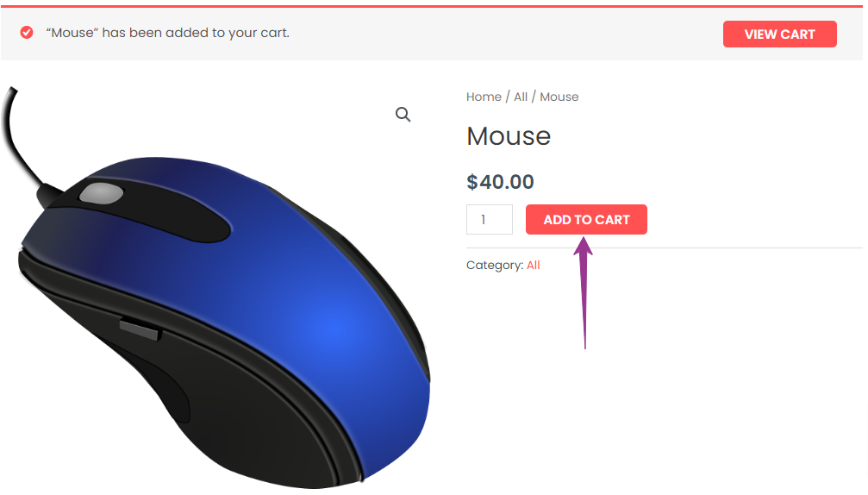Image resolution: width=868 pixels, height=495 pixels.
Task: Go to Home via breadcrumb
Action: 484,97
